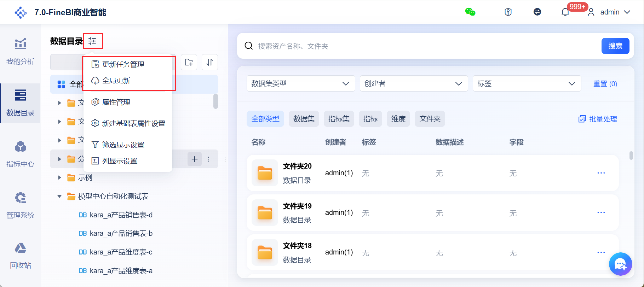The image size is (644, 287).
Task: Click the FineBI logo icon
Action: (21, 12)
